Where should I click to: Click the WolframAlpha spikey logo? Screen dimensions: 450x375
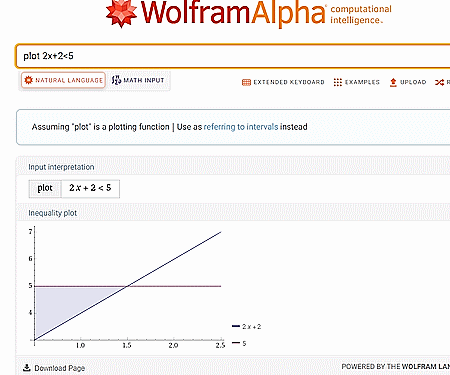pos(121,13)
